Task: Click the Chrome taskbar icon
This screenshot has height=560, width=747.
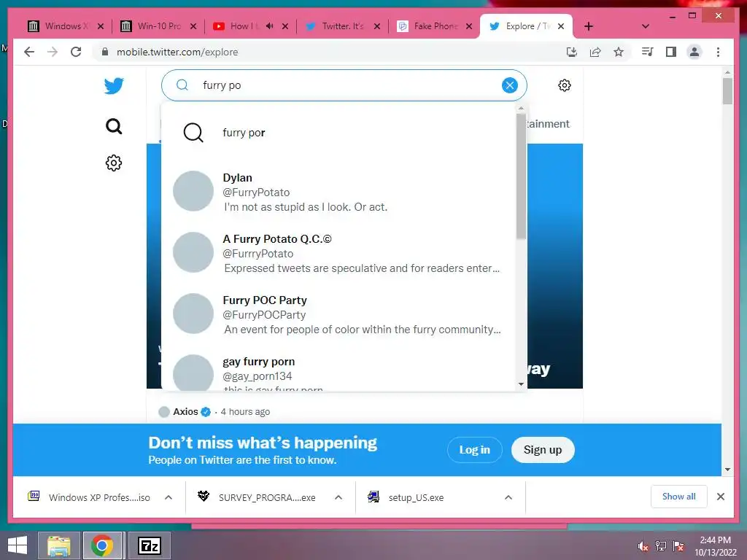Action: [x=102, y=545]
